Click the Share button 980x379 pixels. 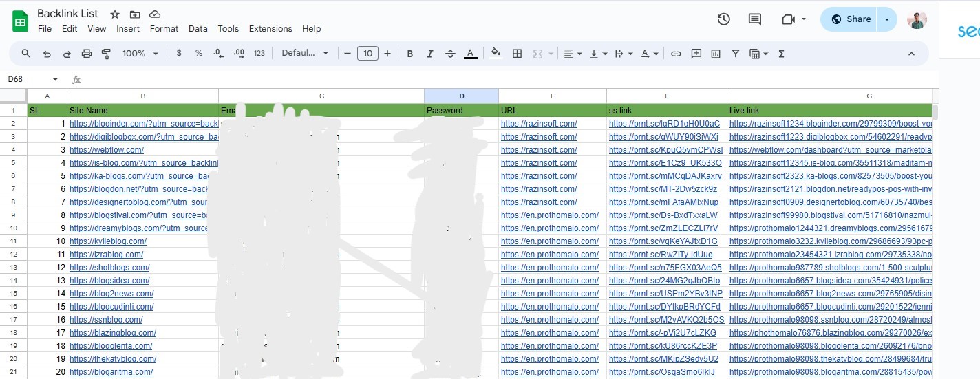pos(851,19)
